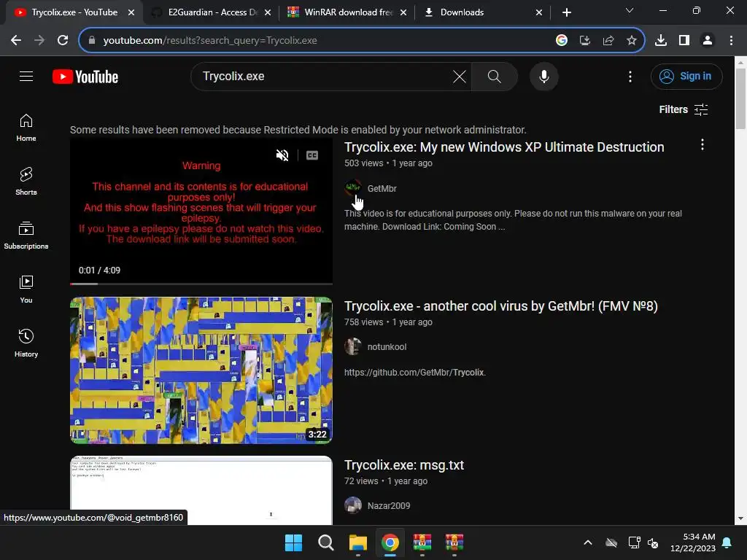
Task: Clear the search box with the X icon
Action: pyautogui.click(x=460, y=76)
